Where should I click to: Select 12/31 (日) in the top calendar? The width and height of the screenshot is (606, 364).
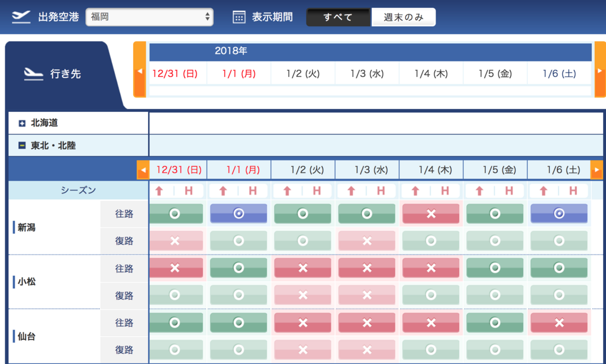(175, 73)
